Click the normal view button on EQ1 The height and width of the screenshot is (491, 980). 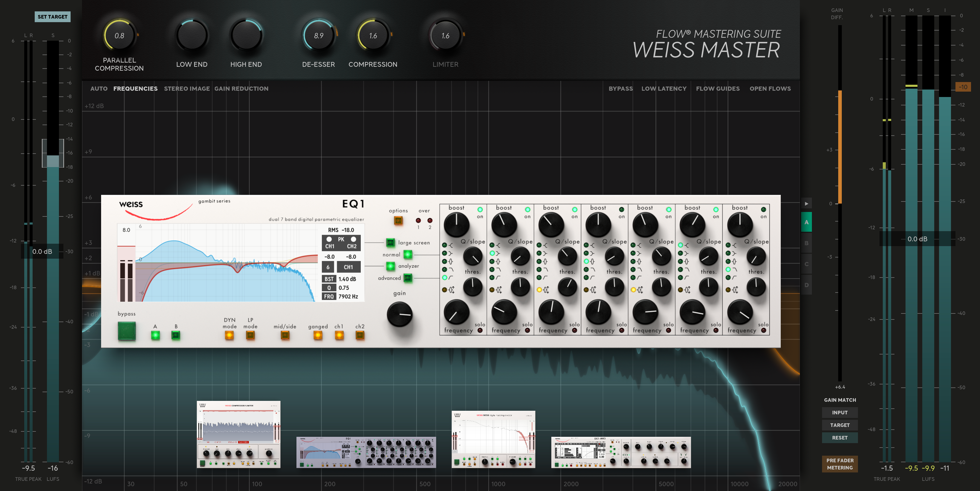[407, 254]
